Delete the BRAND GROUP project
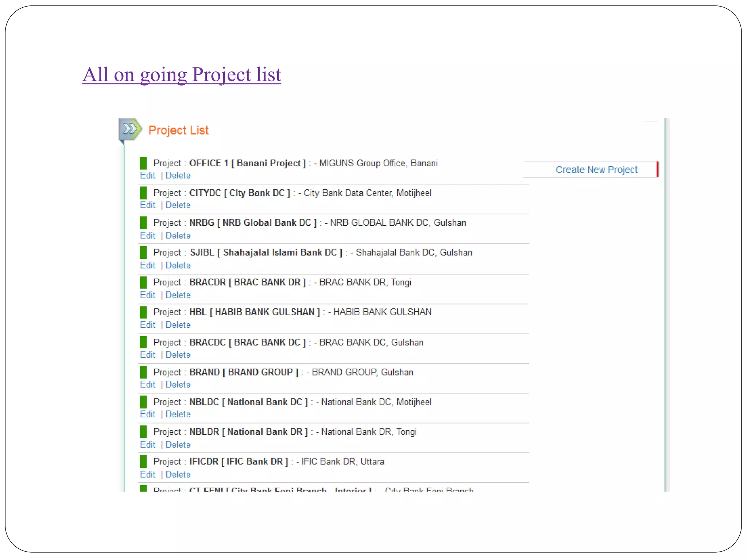Image resolution: width=747 pixels, height=560 pixels. 178,384
